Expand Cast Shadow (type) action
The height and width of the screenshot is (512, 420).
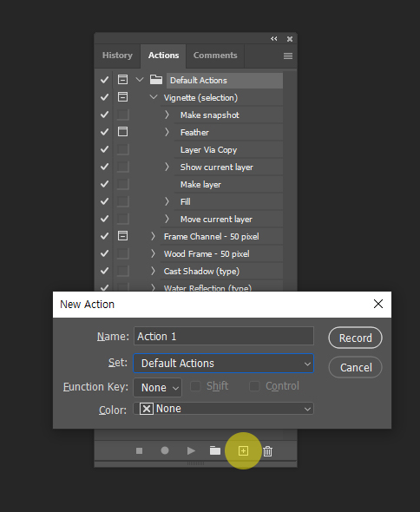[154, 271]
